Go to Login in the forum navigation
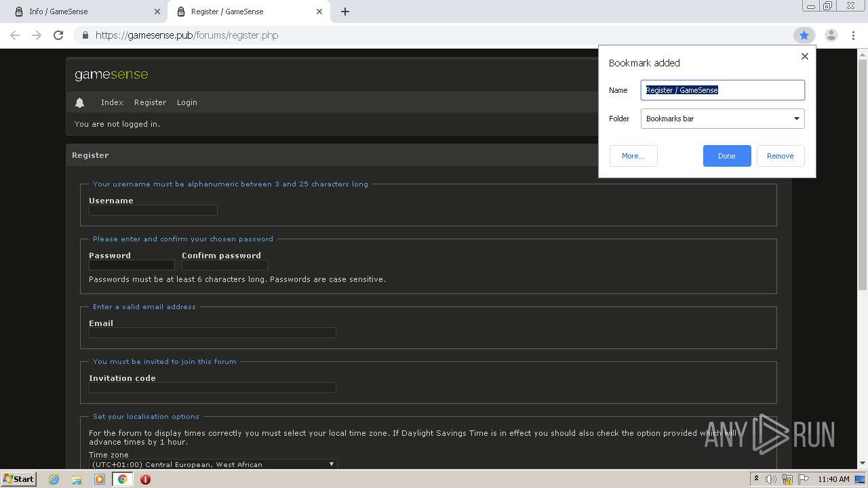The image size is (868, 488). coord(187,102)
